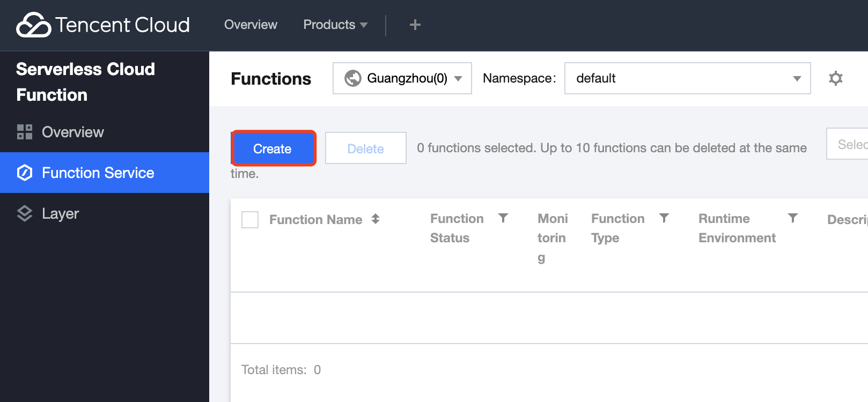This screenshot has height=402, width=868.
Task: Open the Layer sidebar item
Action: click(60, 213)
